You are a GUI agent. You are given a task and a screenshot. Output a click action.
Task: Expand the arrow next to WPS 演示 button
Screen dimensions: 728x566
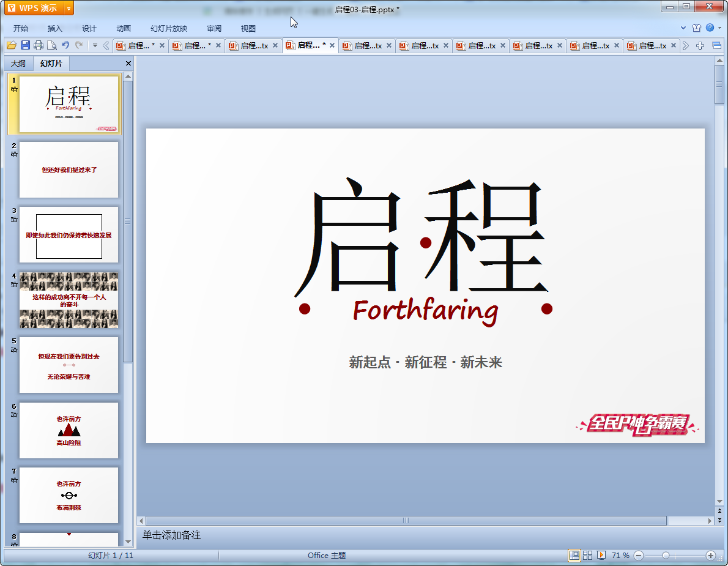[69, 9]
